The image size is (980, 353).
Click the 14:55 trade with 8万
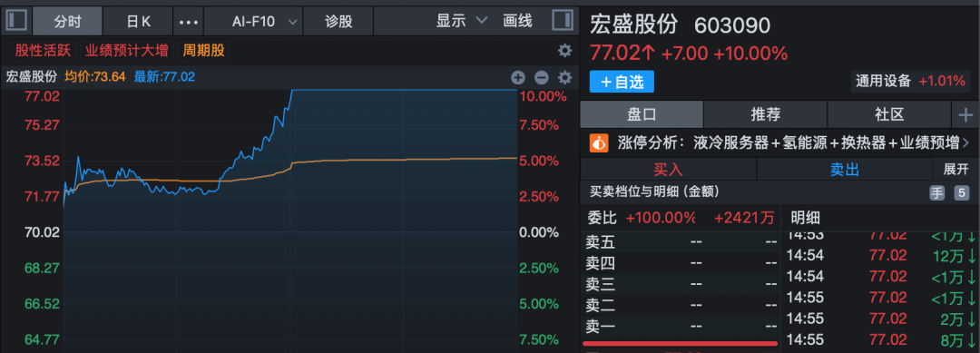880,340
